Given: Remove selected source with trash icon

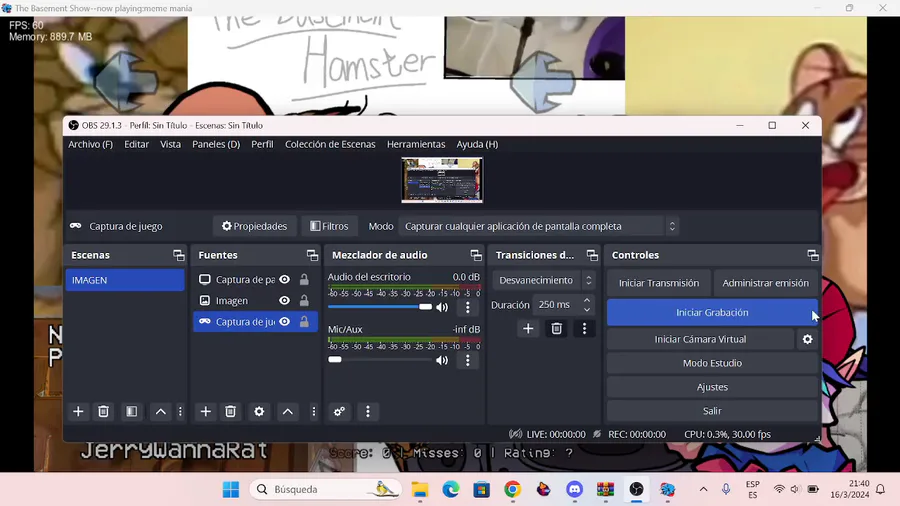Looking at the screenshot, I should click(x=230, y=411).
